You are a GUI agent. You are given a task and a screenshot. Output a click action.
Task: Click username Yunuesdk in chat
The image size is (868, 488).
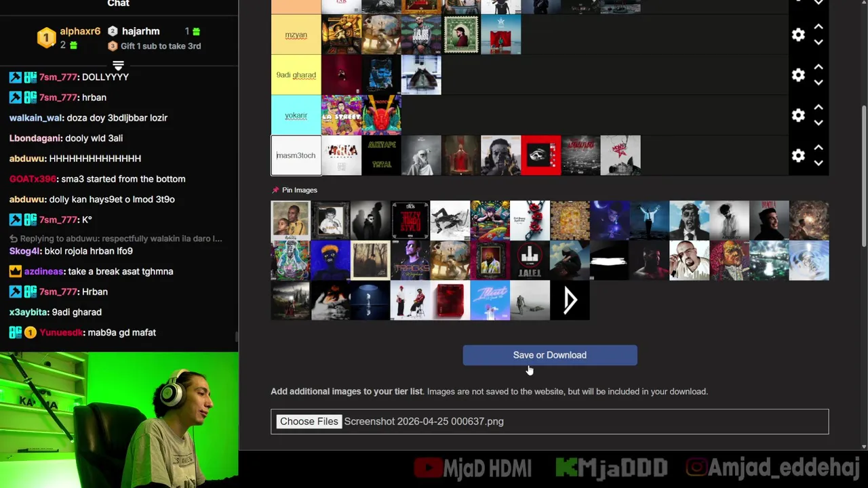coord(61,333)
